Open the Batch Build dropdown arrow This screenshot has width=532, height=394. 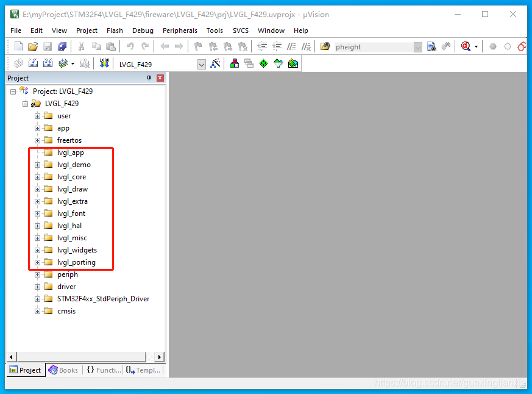73,63
